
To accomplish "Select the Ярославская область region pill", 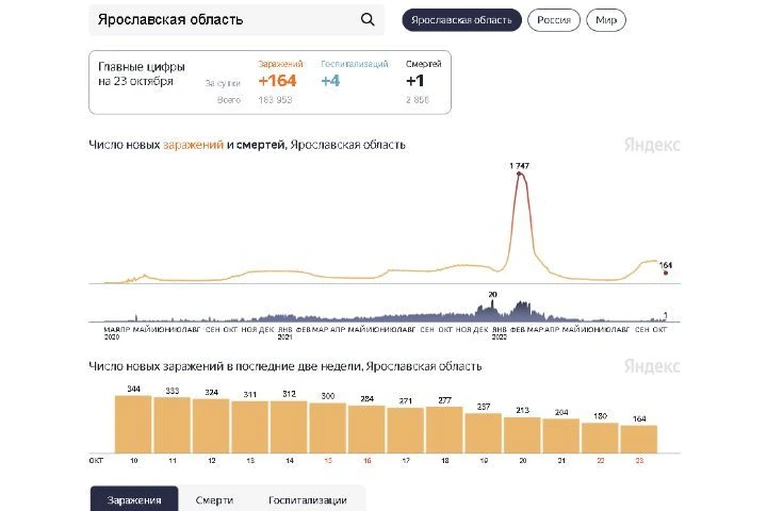I will coord(462,20).
